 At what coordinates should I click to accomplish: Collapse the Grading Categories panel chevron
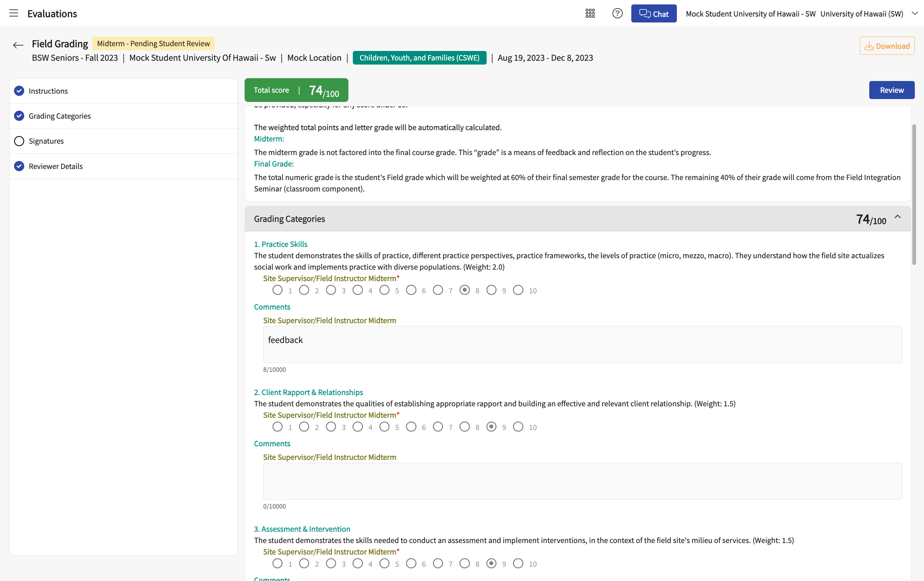coord(897,217)
